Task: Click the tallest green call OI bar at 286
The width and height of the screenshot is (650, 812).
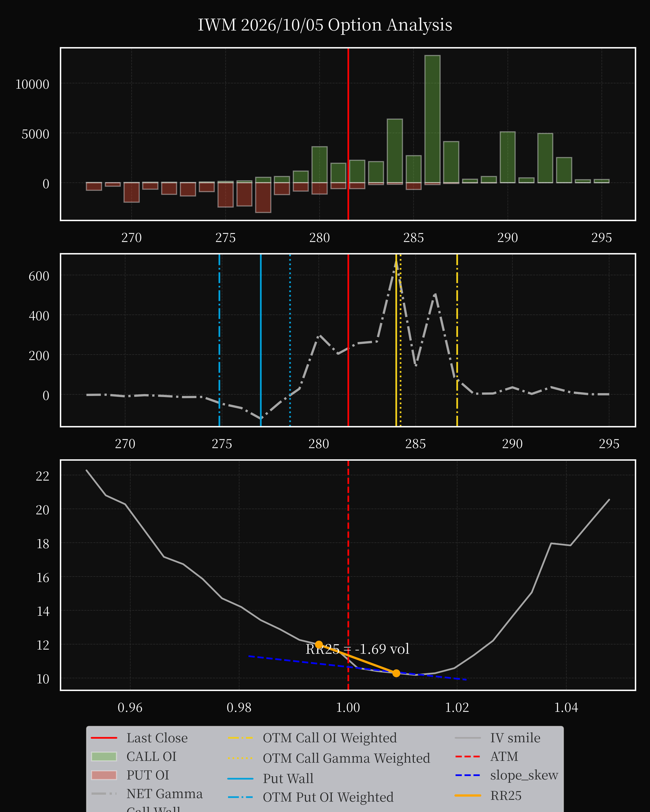Action: click(432, 119)
